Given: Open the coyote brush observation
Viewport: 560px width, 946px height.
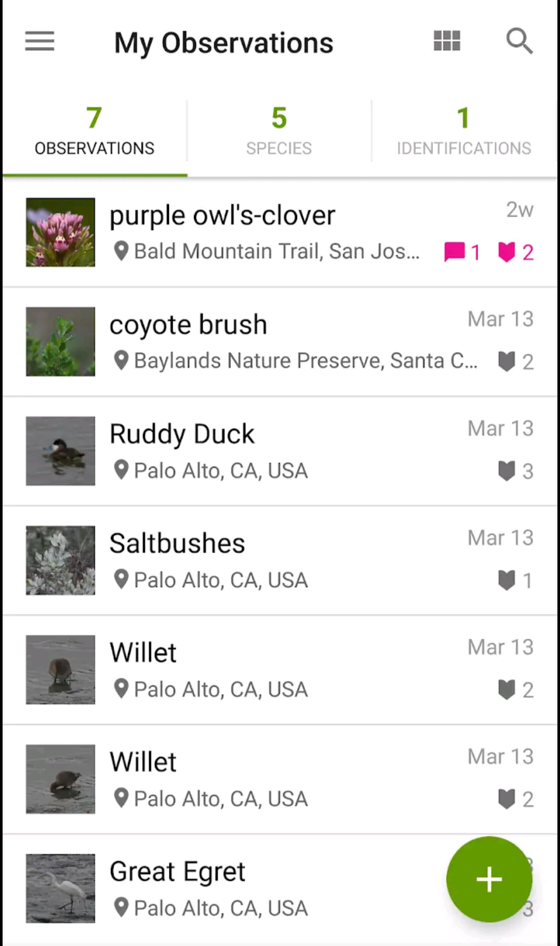Looking at the screenshot, I should coord(188,325).
